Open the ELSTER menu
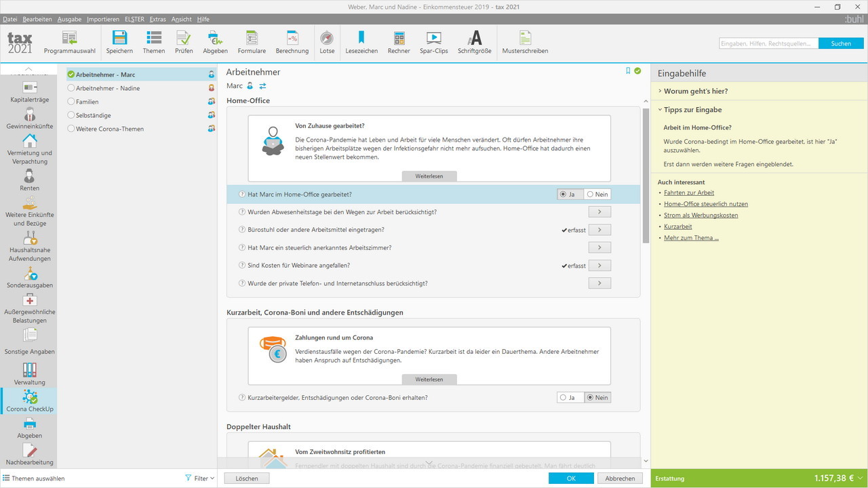 pyautogui.click(x=134, y=19)
